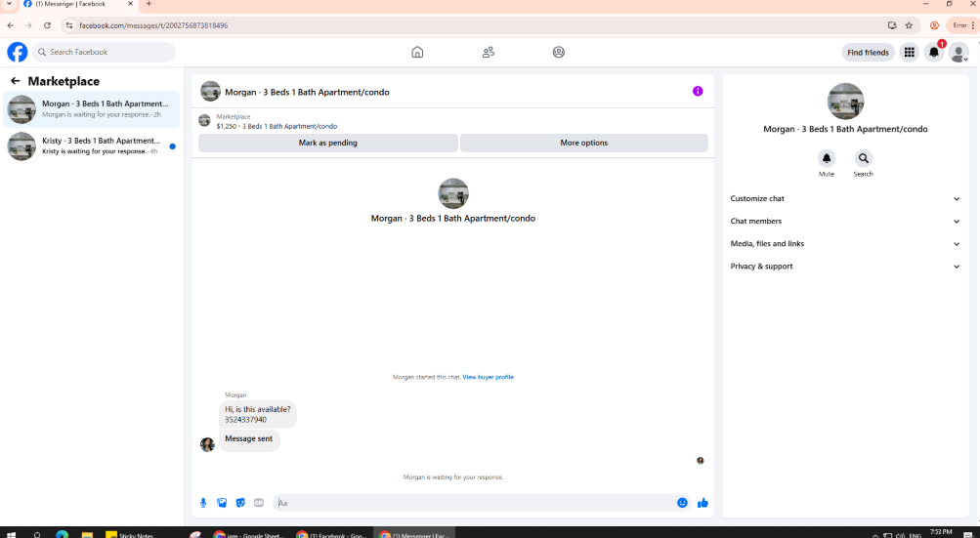The width and height of the screenshot is (980, 538).
Task: Select Kristy conversation in Marketplace list
Action: point(91,146)
